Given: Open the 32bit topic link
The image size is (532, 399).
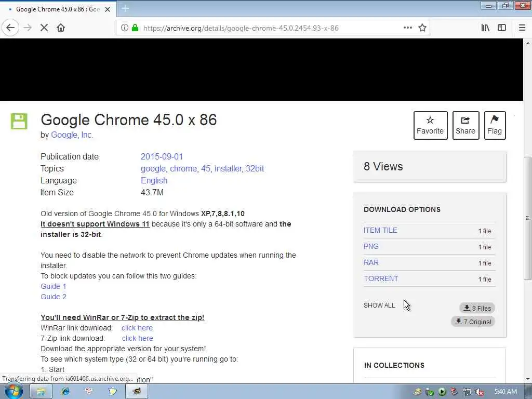Looking at the screenshot, I should click(x=255, y=169).
